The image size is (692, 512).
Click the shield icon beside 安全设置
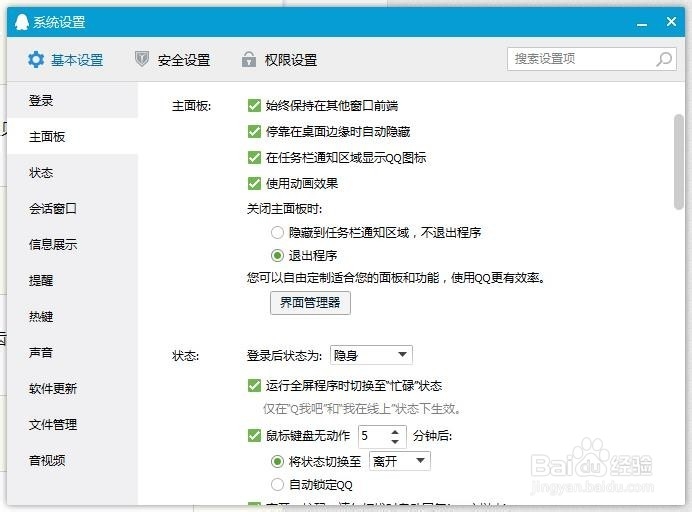[142, 59]
